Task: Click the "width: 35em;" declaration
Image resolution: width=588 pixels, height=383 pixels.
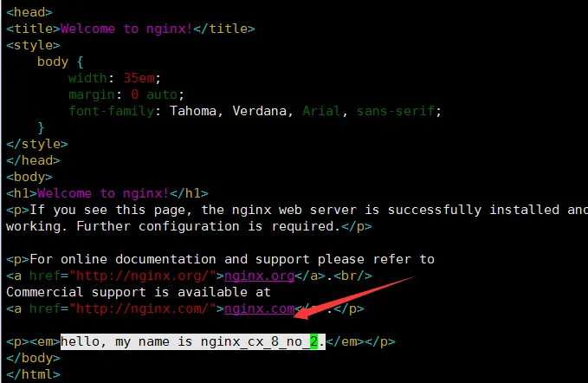Action: click(114, 78)
